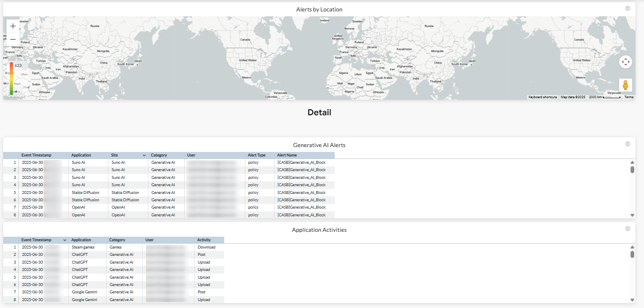Click the globe icon on Application Activities panel
Image resolution: width=644 pixels, height=308 pixels.
coord(628,229)
